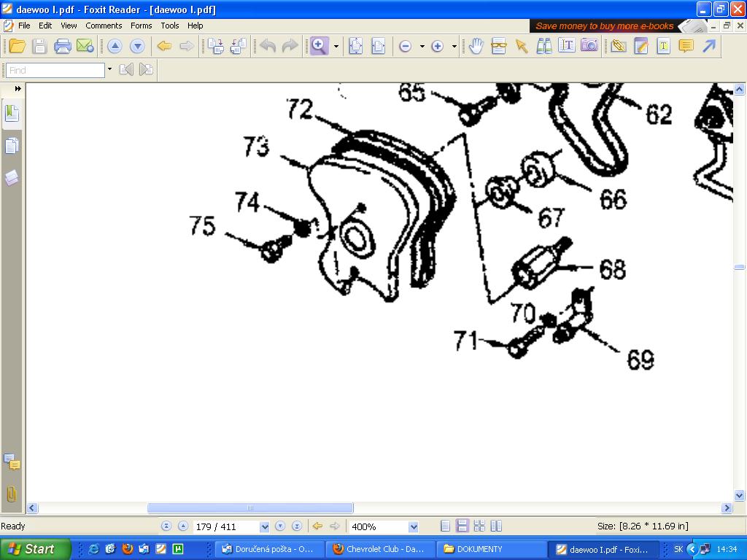This screenshot has height=560, width=747.
Task: Switch to Doručená pošta mail window
Action: 268,549
